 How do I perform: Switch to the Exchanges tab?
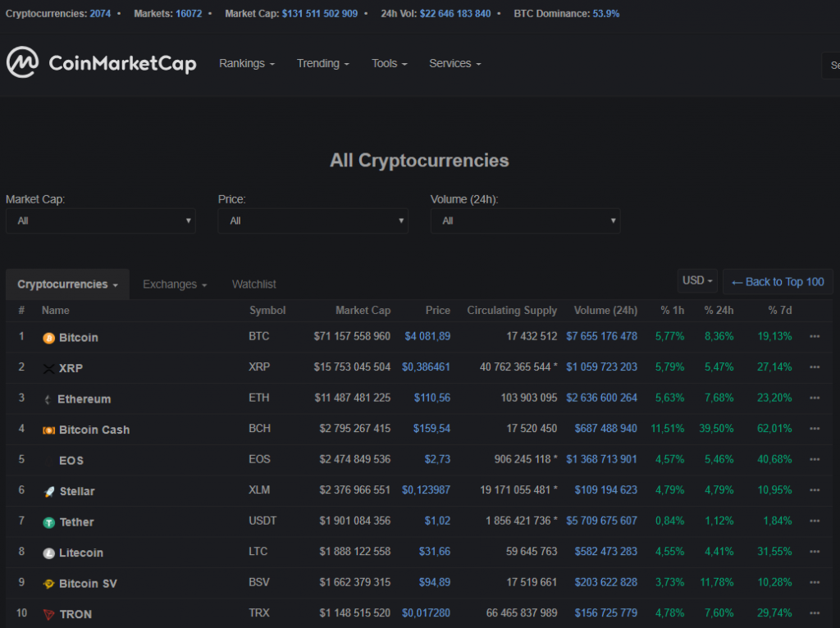[174, 284]
